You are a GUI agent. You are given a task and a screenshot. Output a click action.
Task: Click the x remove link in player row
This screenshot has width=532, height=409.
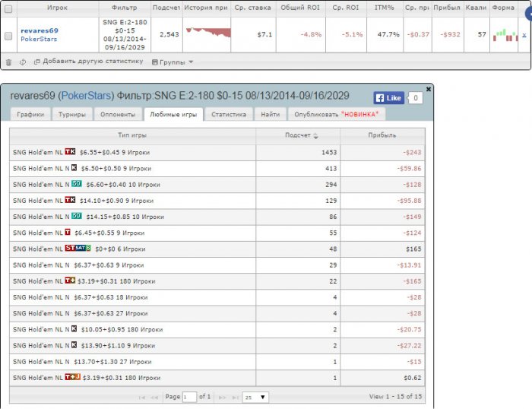[524, 35]
